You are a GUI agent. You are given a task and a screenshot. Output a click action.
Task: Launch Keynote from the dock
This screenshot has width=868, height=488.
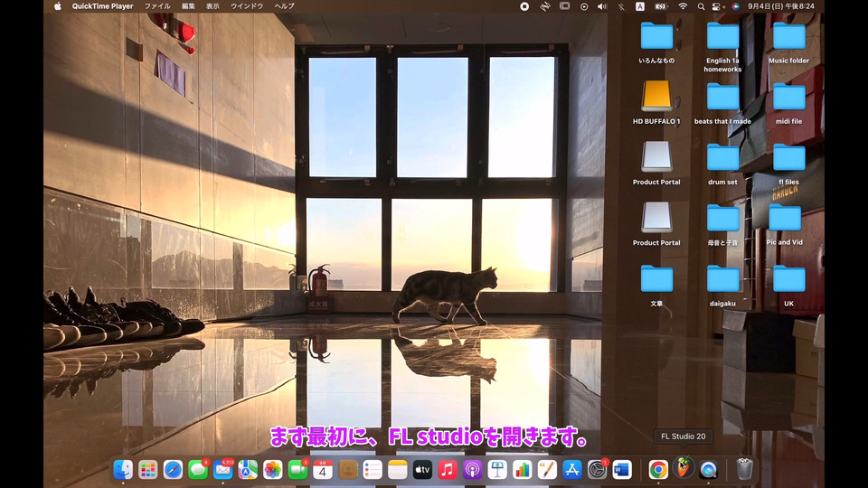[497, 470]
